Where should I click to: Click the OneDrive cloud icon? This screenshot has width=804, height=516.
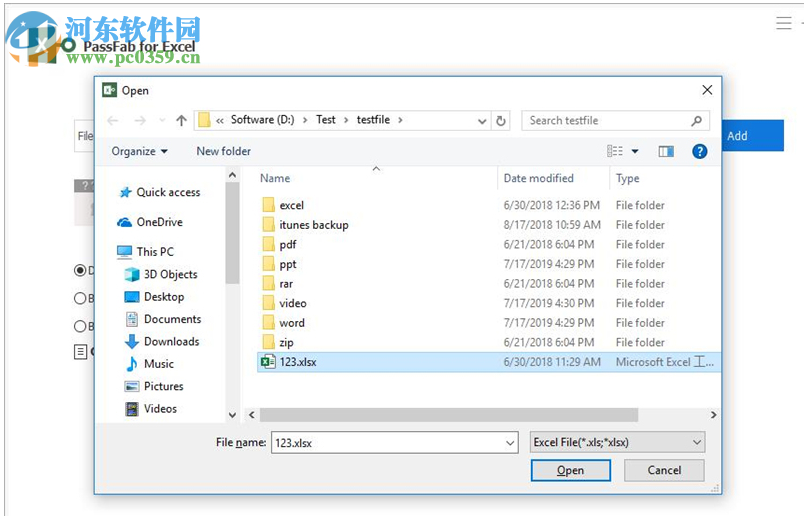click(125, 222)
